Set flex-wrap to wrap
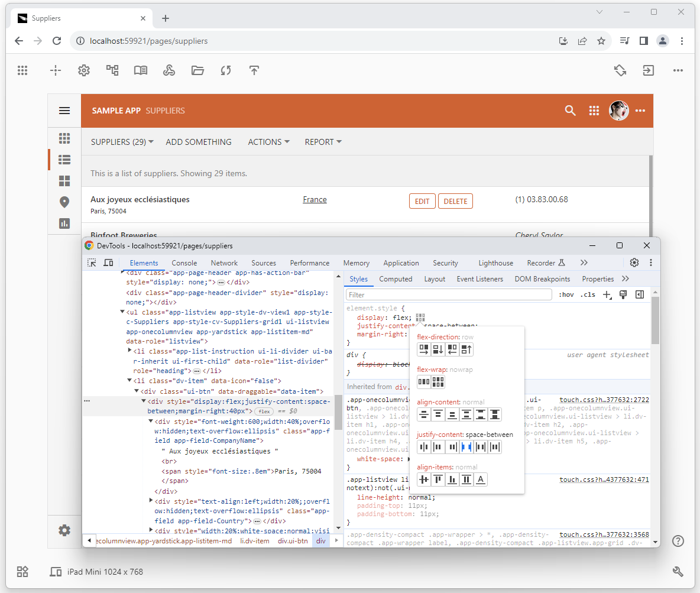Screen dimensions: 700x593 click(x=438, y=382)
